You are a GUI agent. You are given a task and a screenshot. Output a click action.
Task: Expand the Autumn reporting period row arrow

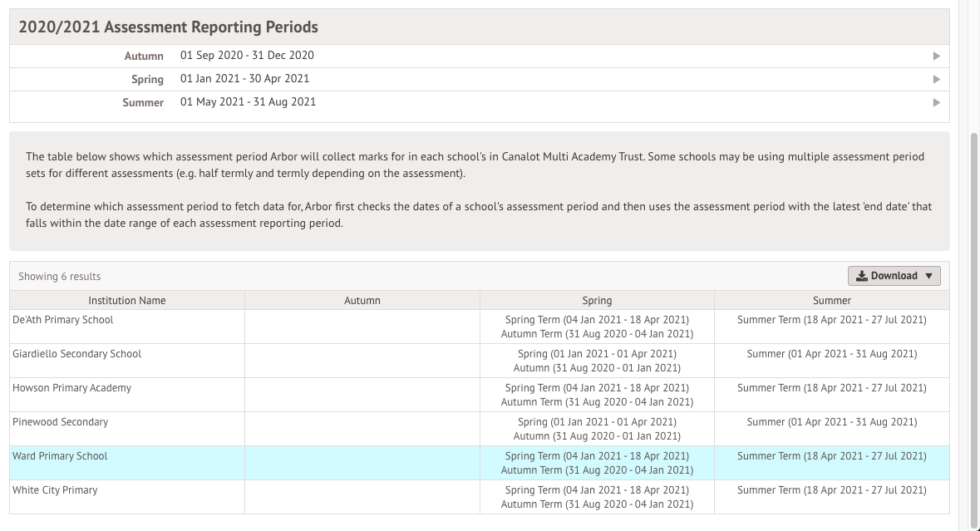936,57
